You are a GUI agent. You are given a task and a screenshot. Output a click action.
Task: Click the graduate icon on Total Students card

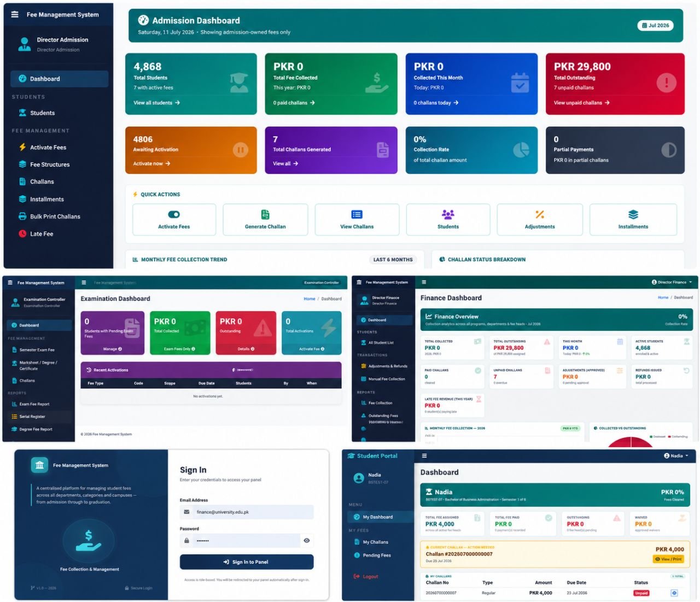239,83
